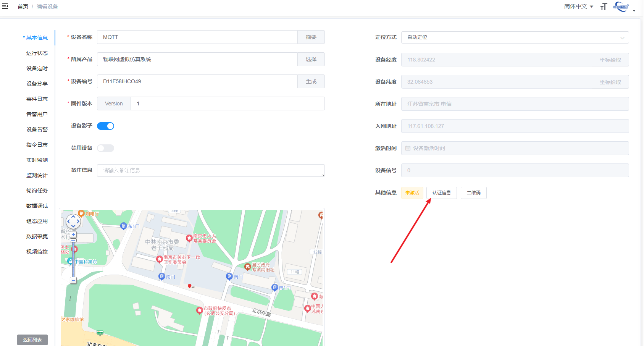Click the user avatar logo in header
Image resolution: width=644 pixels, height=346 pixels.
(x=621, y=6)
